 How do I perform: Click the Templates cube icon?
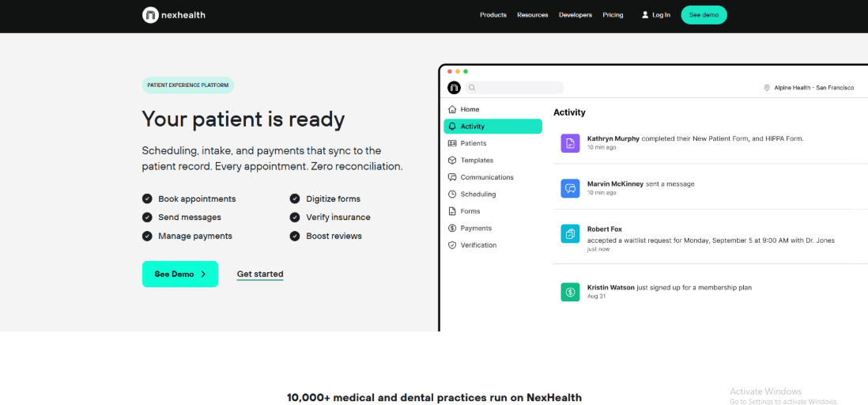tap(452, 160)
